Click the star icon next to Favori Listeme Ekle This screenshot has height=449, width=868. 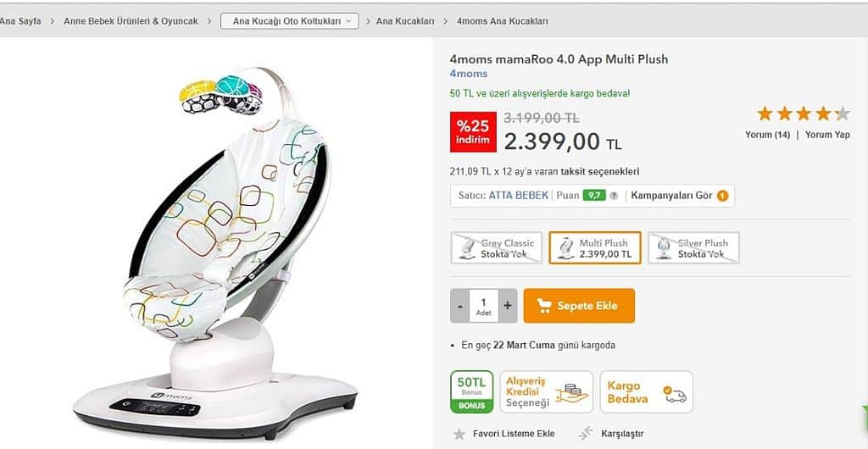(459, 434)
